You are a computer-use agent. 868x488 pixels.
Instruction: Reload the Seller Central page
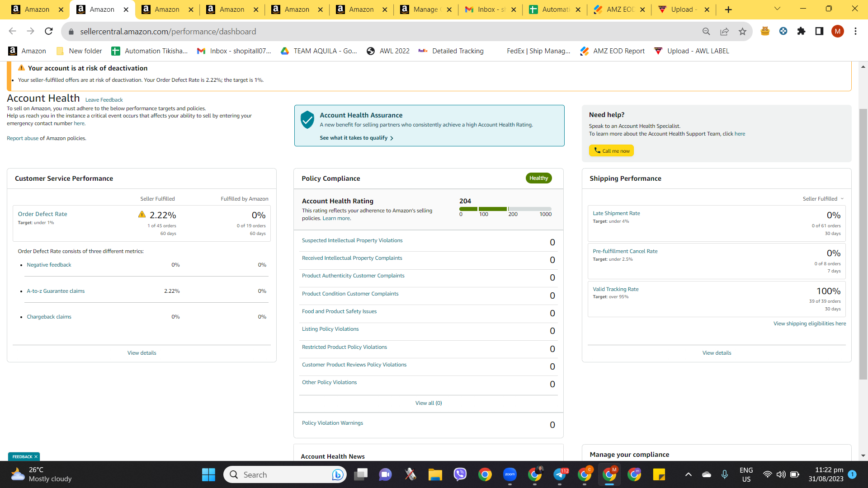point(49,31)
